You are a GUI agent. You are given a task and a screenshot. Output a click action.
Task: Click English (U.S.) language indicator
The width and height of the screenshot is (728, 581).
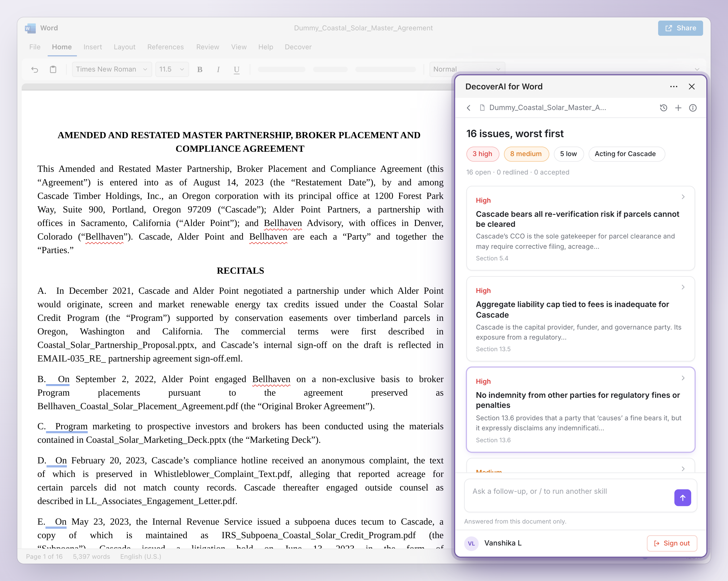pyautogui.click(x=141, y=556)
